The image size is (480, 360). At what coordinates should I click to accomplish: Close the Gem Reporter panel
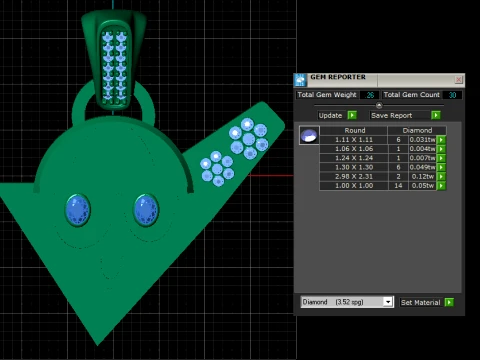click(459, 79)
